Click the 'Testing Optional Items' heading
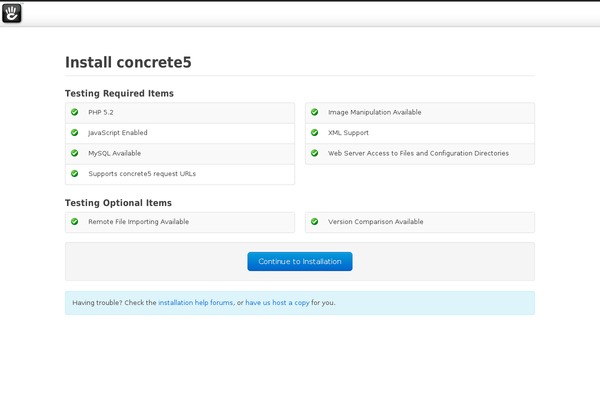This screenshot has height=400, width=600. click(x=118, y=203)
